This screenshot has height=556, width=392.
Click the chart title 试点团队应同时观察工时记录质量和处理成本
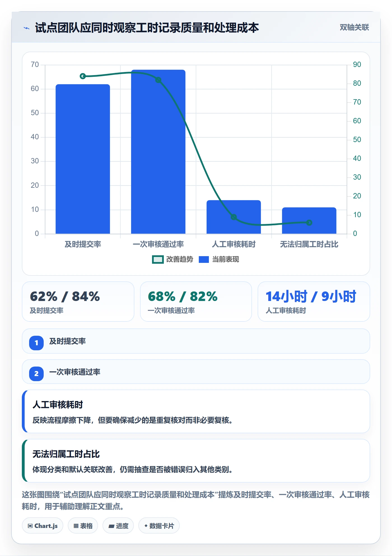tap(147, 28)
